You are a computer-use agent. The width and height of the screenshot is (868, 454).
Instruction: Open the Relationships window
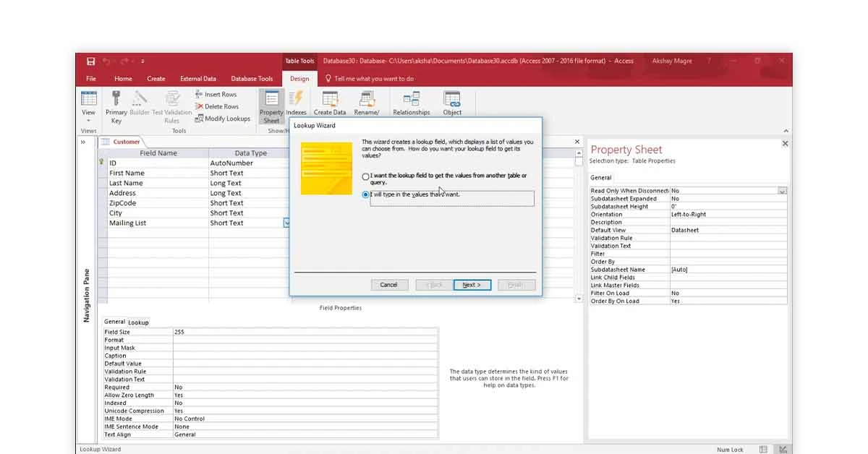tap(411, 105)
